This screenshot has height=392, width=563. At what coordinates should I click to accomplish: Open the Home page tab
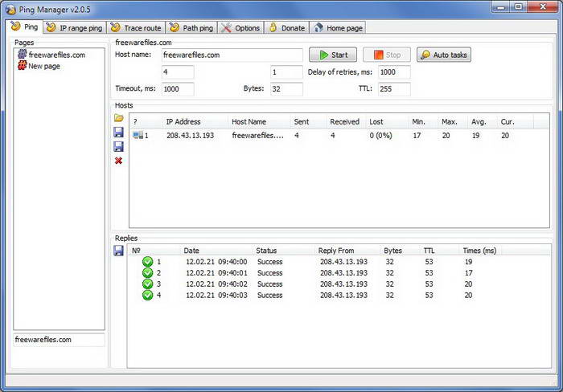[x=338, y=27]
